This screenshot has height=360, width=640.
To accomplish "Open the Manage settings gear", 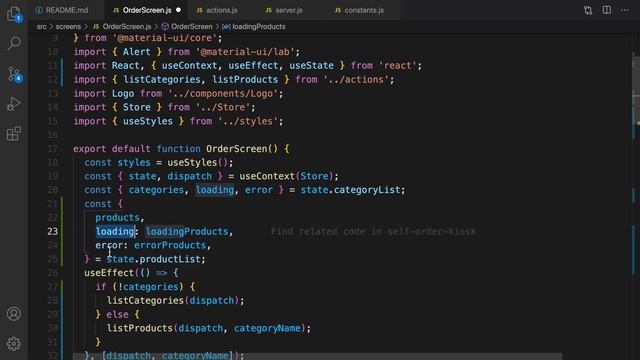I will tap(14, 344).
